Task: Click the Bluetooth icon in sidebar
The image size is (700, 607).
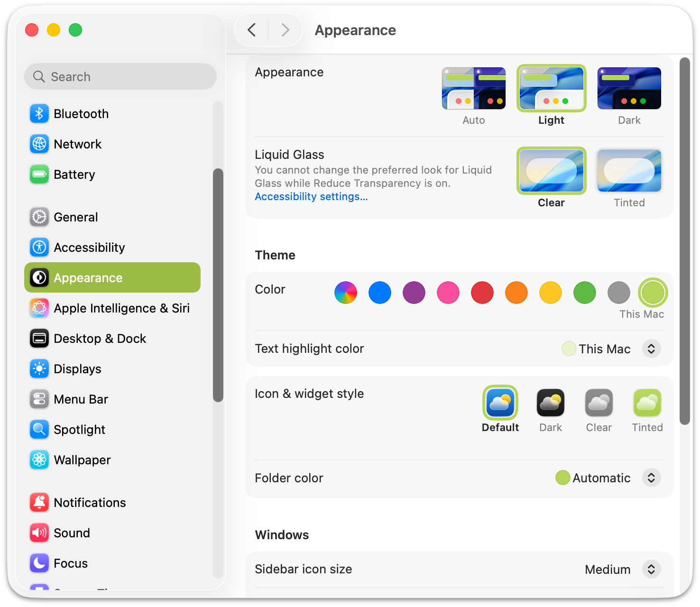Action: point(39,114)
